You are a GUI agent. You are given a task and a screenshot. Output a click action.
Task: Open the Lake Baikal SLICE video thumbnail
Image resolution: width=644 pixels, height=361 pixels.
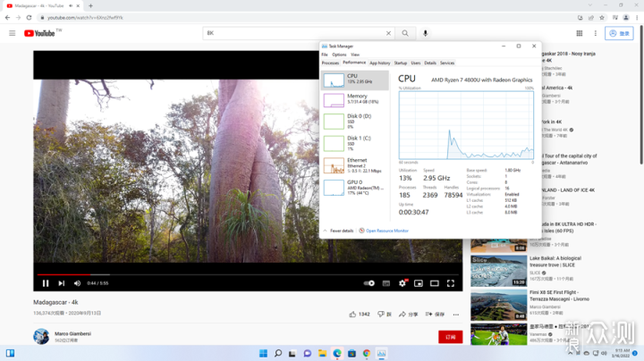(x=498, y=271)
